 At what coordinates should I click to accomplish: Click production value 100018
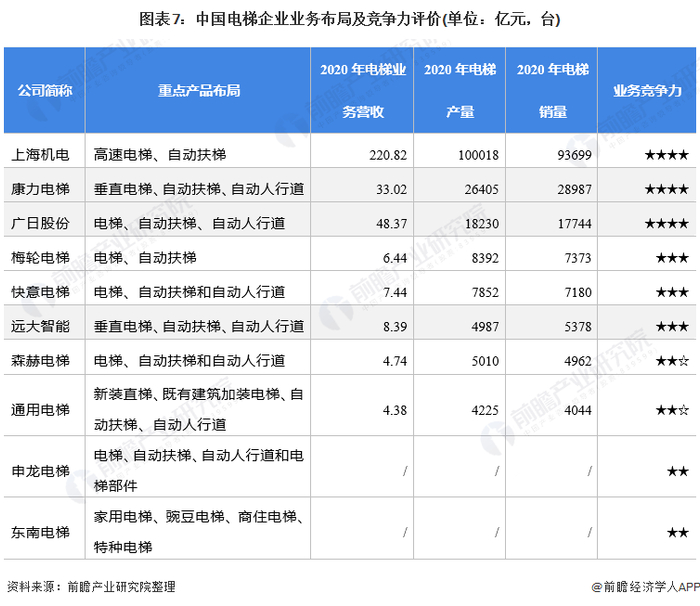479,155
